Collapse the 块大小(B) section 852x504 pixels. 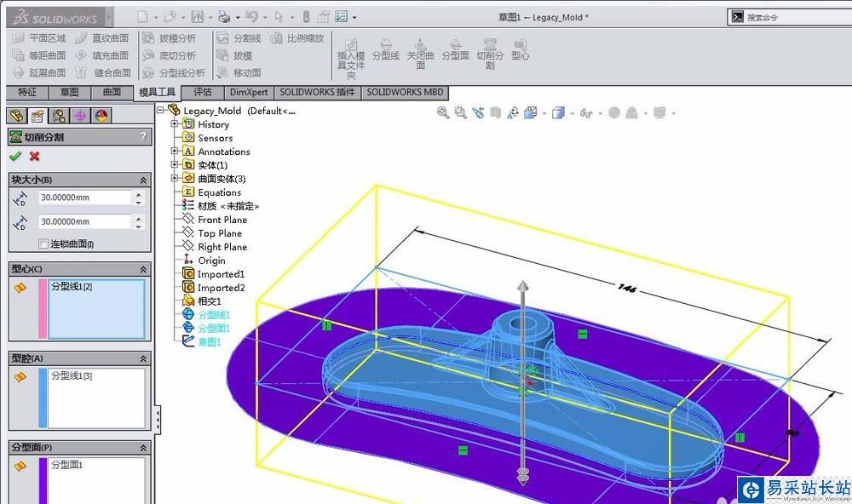click(x=143, y=180)
